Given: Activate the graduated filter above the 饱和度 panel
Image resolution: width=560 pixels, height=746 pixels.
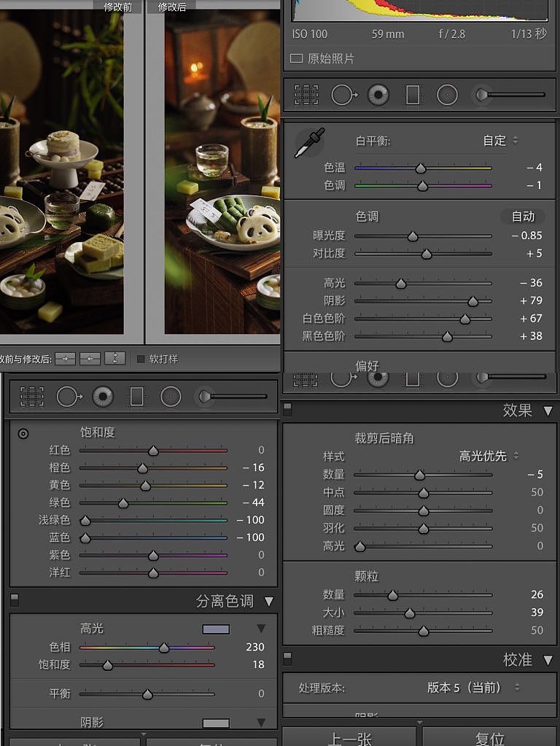Looking at the screenshot, I should coord(136,396).
